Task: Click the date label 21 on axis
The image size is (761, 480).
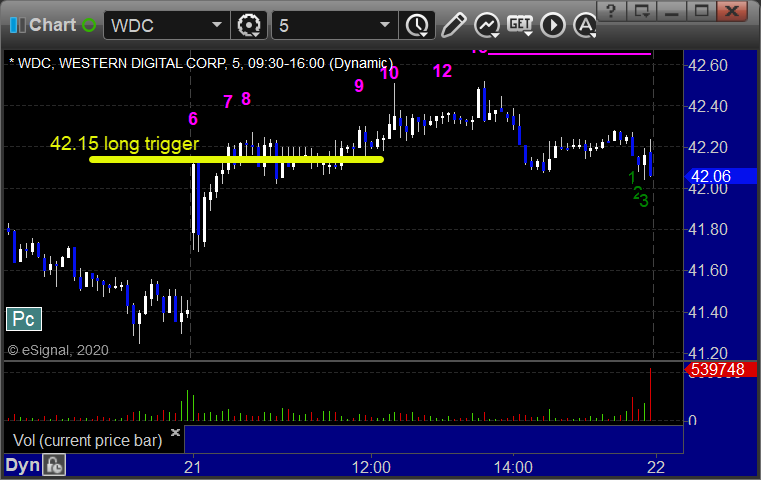Action: pos(192,467)
